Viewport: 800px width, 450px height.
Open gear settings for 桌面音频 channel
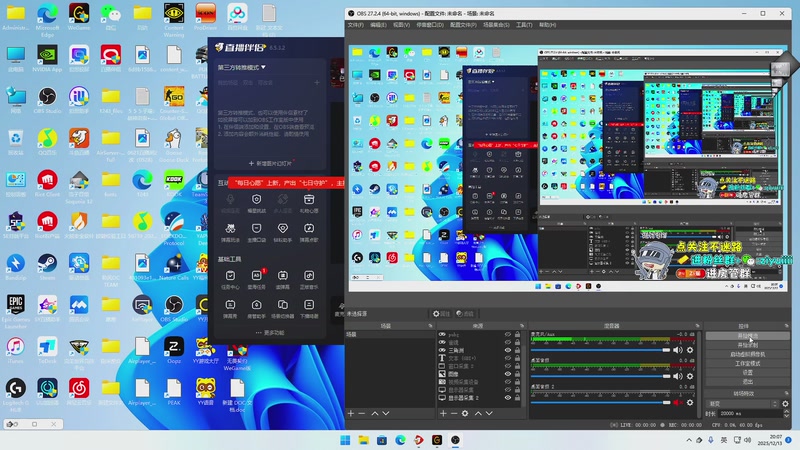(x=690, y=376)
